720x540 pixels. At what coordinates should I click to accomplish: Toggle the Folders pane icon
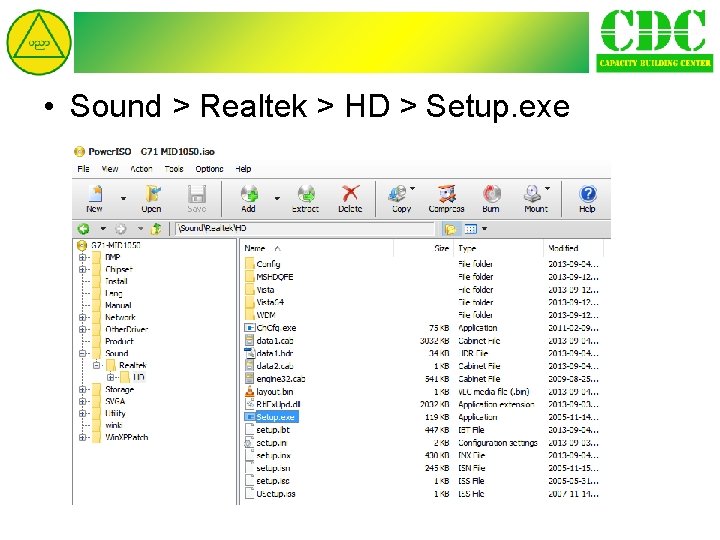click(x=450, y=228)
